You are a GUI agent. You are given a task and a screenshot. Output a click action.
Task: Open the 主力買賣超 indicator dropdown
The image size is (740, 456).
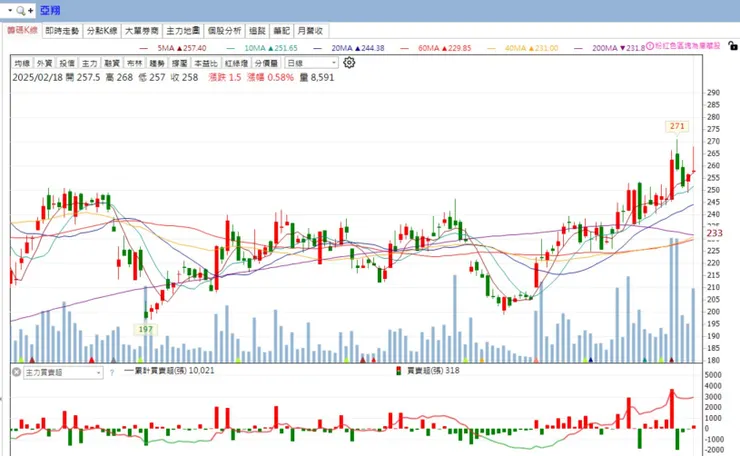coord(63,372)
